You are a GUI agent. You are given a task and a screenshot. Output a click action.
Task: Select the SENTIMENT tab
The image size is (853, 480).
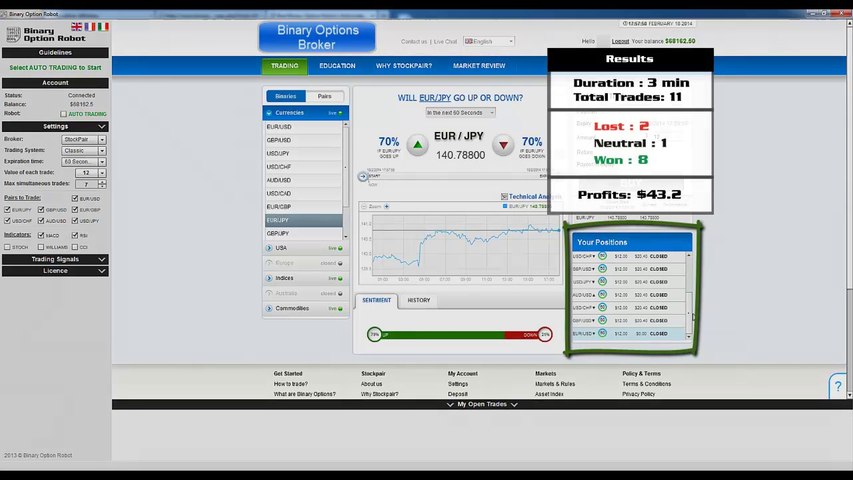click(x=376, y=300)
